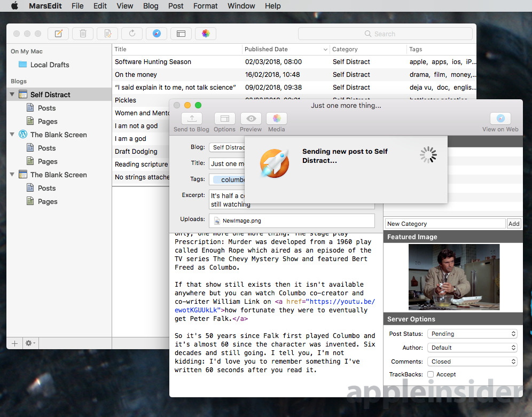This screenshot has height=417, width=532.
Task: Click the refresh arrow icon in toolbar
Action: pyautogui.click(x=132, y=34)
